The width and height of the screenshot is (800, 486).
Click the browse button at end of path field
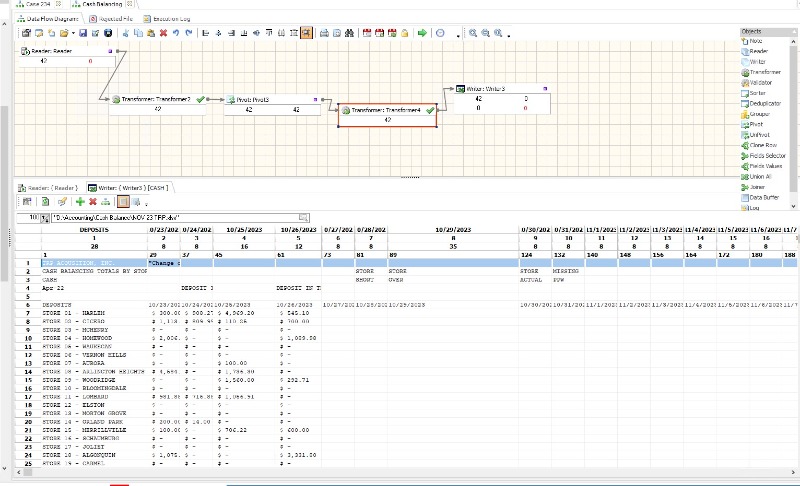304,218
